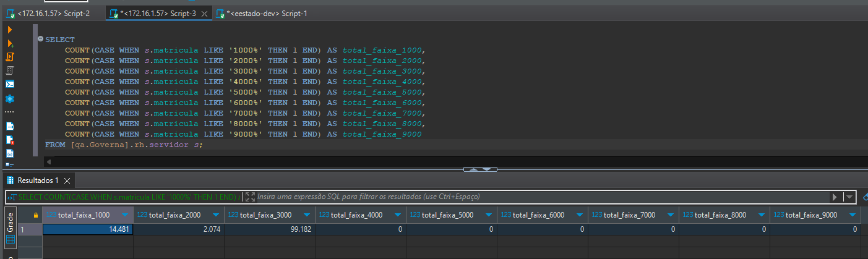
Task: Select the cell containing 2.074
Action: [x=179, y=229]
